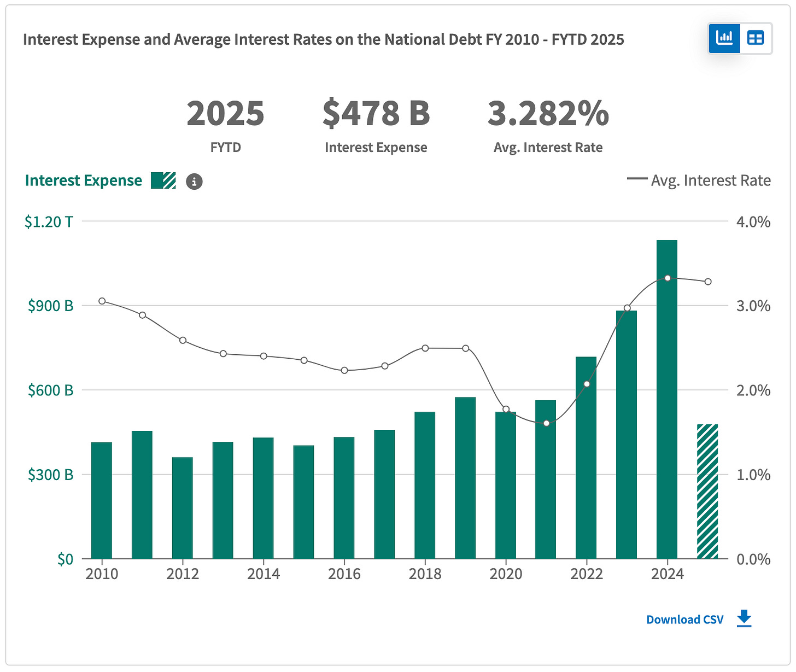Open Interest Expense info icon
Viewport: 796px width, 672px height.
pos(194,182)
